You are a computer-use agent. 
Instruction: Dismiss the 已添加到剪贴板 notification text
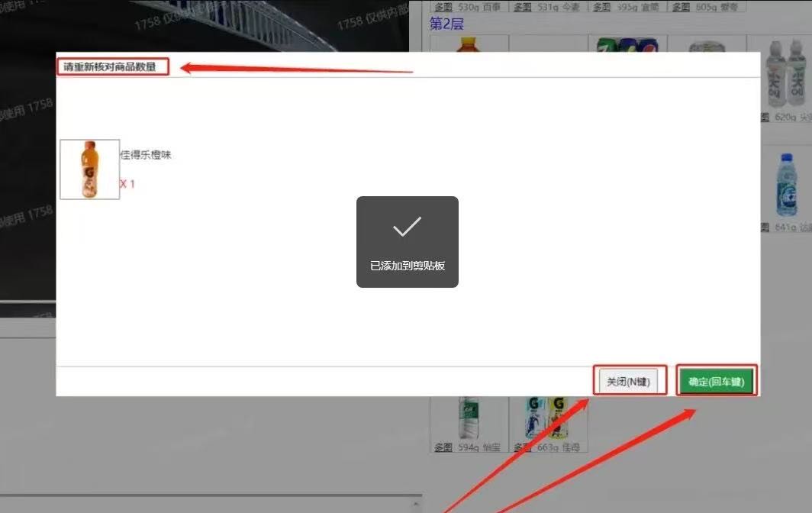tap(408, 266)
